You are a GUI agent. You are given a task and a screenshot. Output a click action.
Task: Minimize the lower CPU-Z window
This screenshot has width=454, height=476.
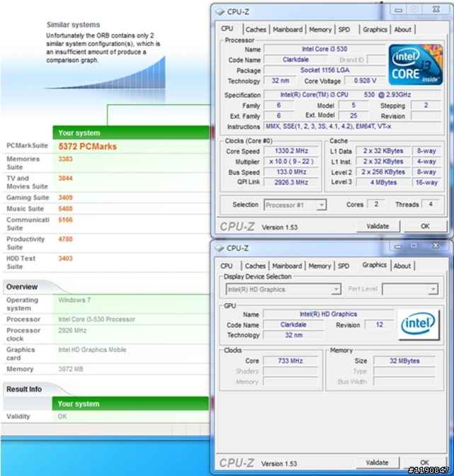(x=398, y=246)
